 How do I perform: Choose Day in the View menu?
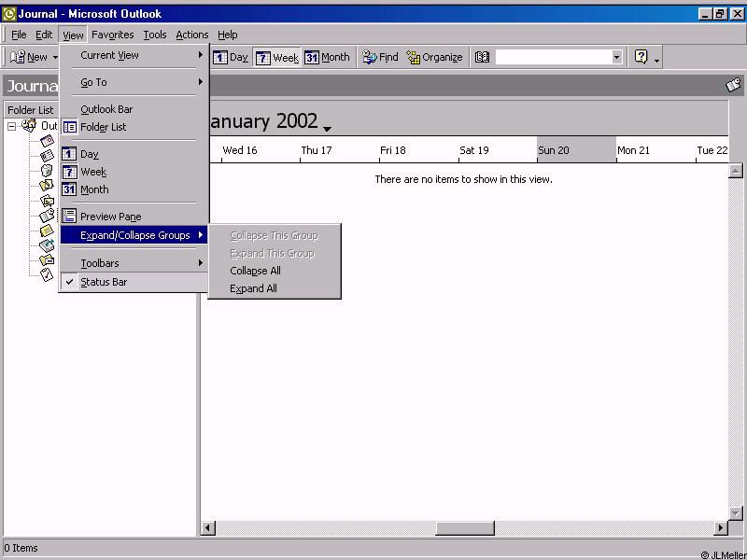[x=134, y=154]
